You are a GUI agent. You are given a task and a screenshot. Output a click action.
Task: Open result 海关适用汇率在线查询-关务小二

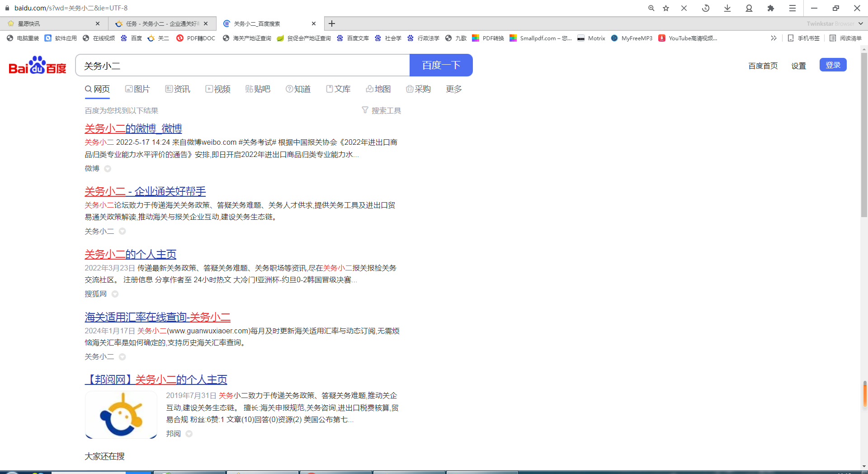[x=157, y=317]
